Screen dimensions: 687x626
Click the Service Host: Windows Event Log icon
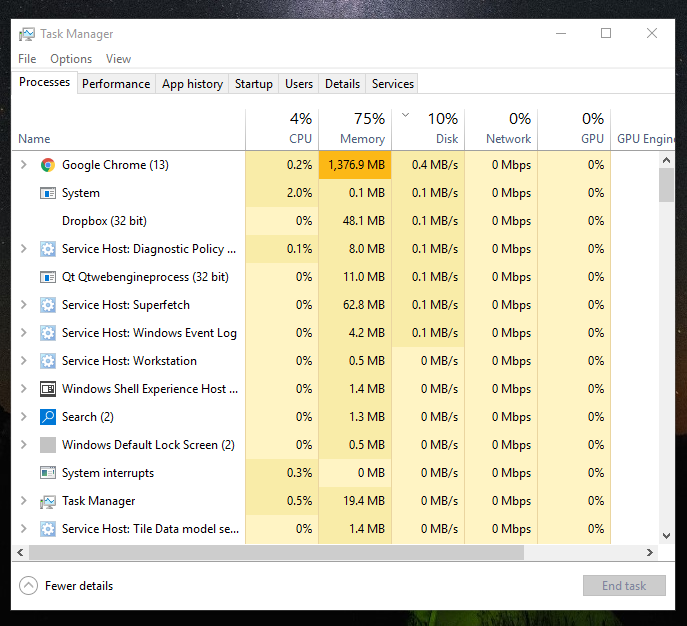click(x=48, y=333)
